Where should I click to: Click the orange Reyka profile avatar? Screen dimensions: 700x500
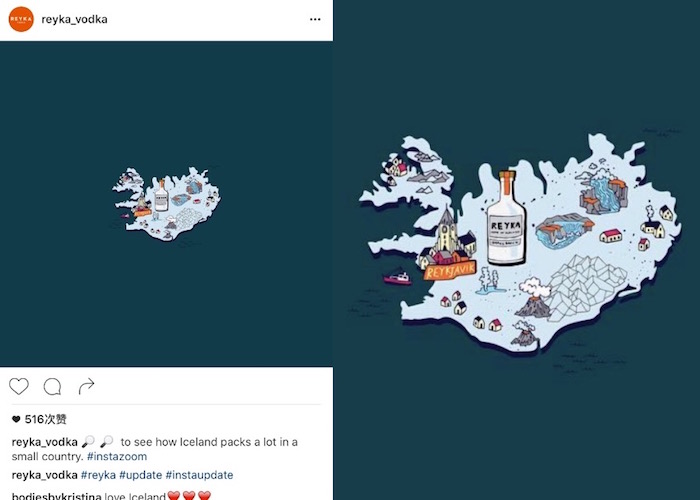pyautogui.click(x=21, y=19)
